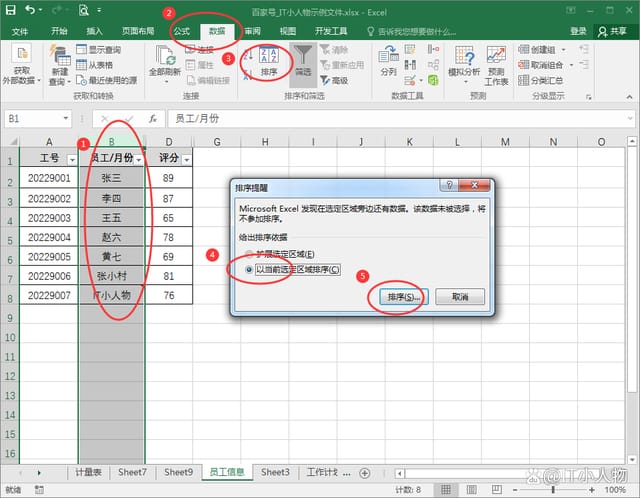
Task: Expand the 模拟分析 what-if analysis dropdown
Action: (465, 82)
